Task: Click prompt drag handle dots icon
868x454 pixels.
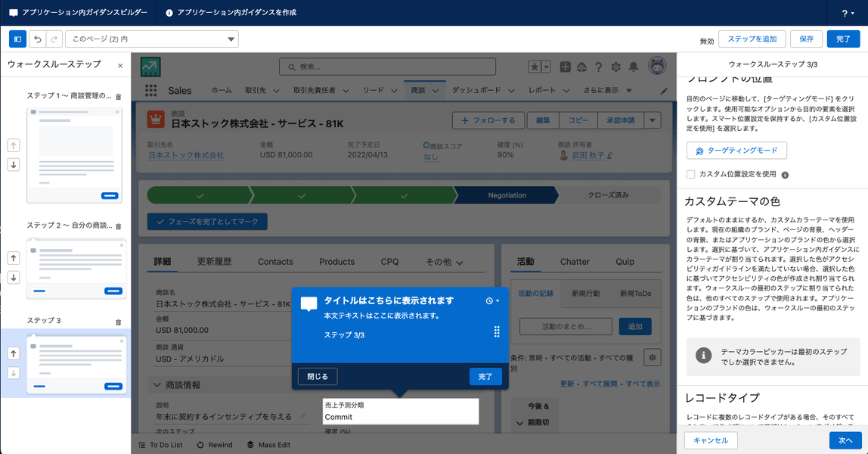Action: (497, 331)
